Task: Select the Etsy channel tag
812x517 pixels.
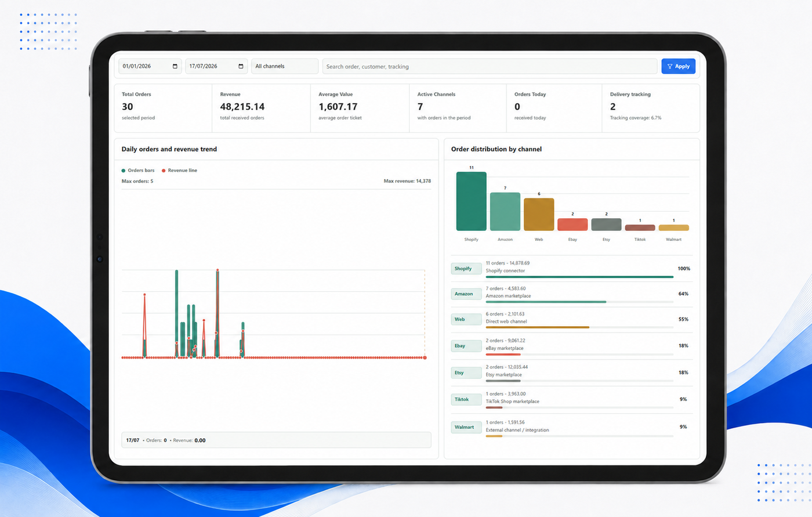Action: coord(466,373)
